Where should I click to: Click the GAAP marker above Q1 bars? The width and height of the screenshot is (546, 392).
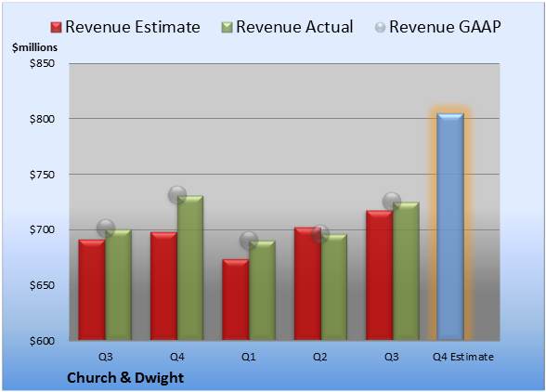click(249, 240)
